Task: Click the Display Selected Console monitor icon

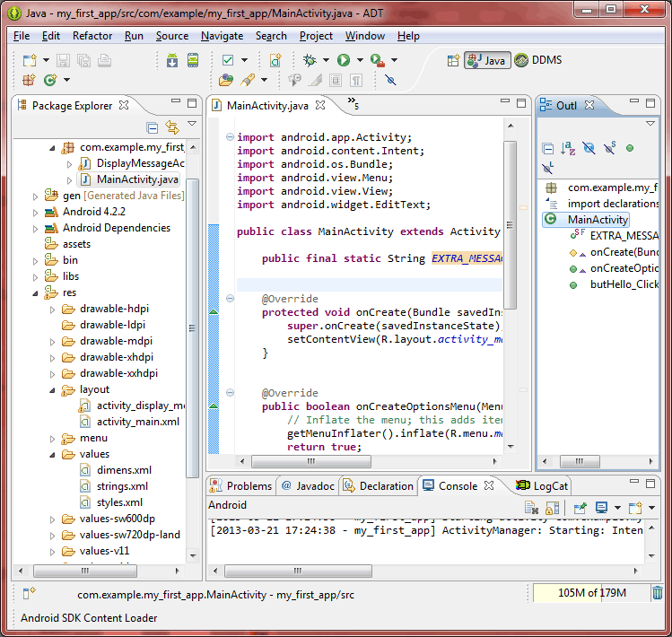Action: pyautogui.click(x=601, y=508)
